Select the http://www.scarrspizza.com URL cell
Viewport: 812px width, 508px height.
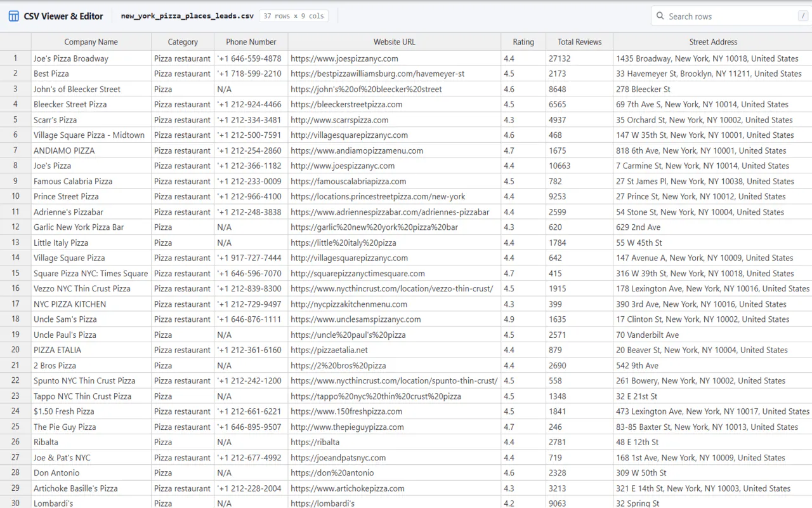[x=394, y=120]
